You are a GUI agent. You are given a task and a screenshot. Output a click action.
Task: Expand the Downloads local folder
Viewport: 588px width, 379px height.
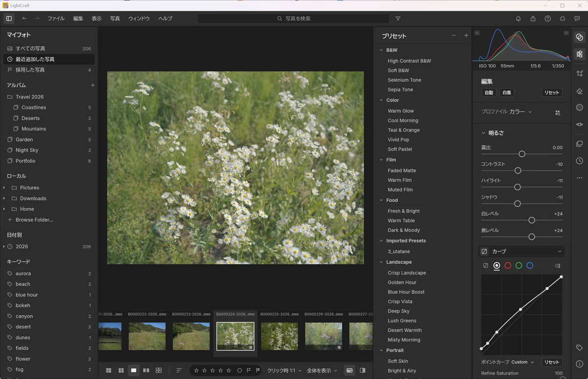[4, 199]
